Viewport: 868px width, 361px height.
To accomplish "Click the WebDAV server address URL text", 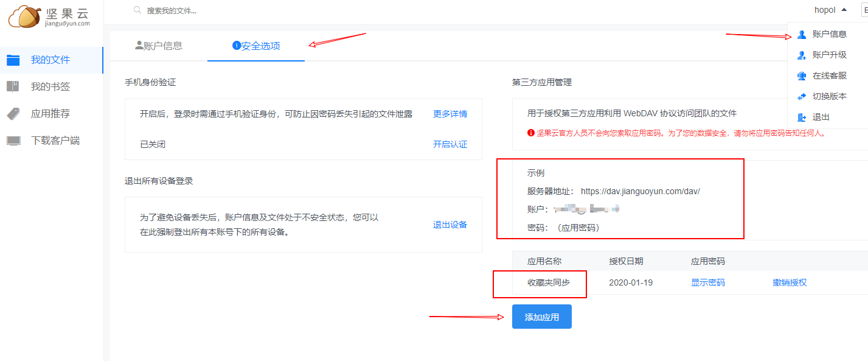I will click(x=641, y=191).
